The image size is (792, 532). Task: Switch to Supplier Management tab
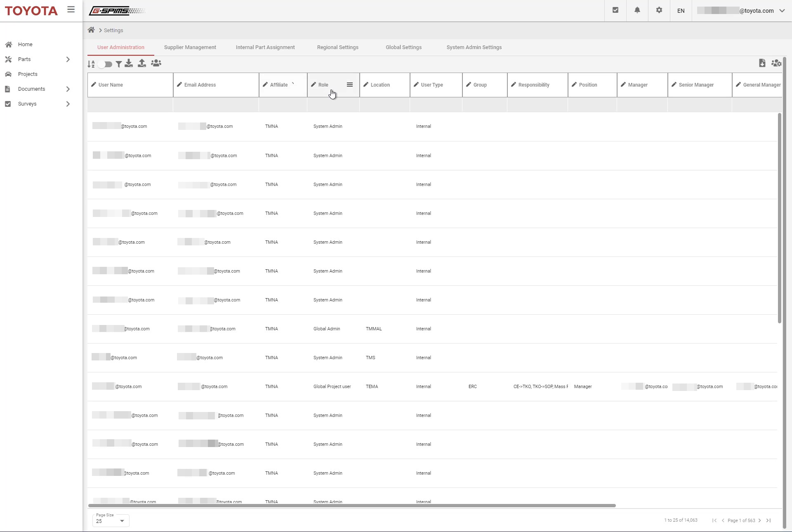pos(190,47)
